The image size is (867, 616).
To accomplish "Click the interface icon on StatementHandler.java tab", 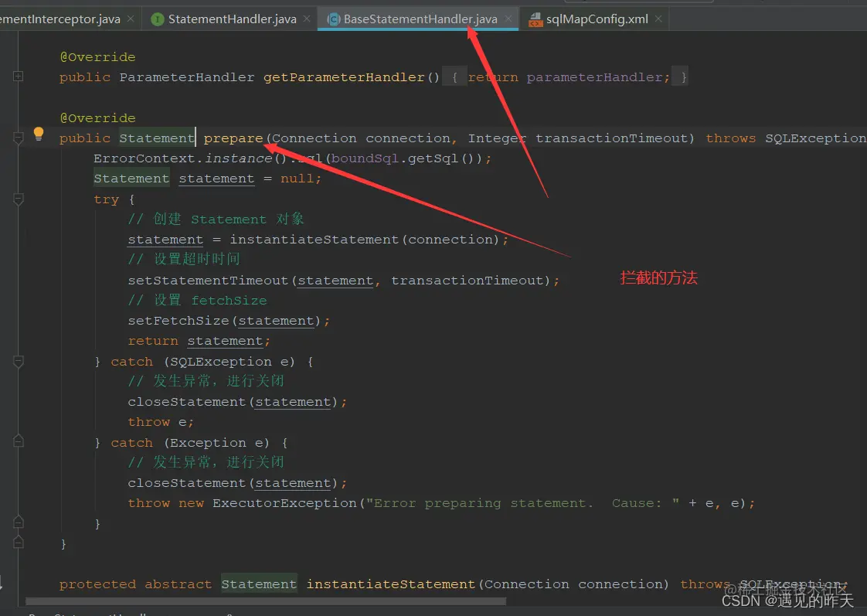I will [158, 19].
